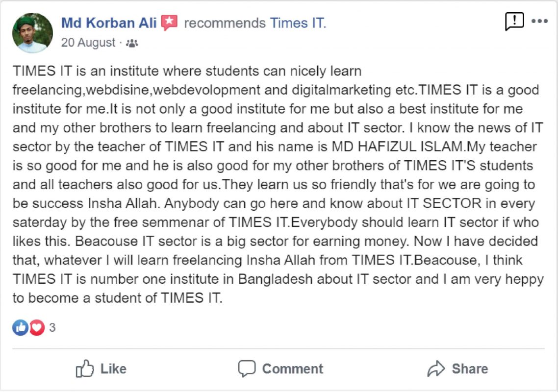This screenshot has width=558, height=392.
Task: Click the exclamation feedback speech bubble icon
Action: 514,21
